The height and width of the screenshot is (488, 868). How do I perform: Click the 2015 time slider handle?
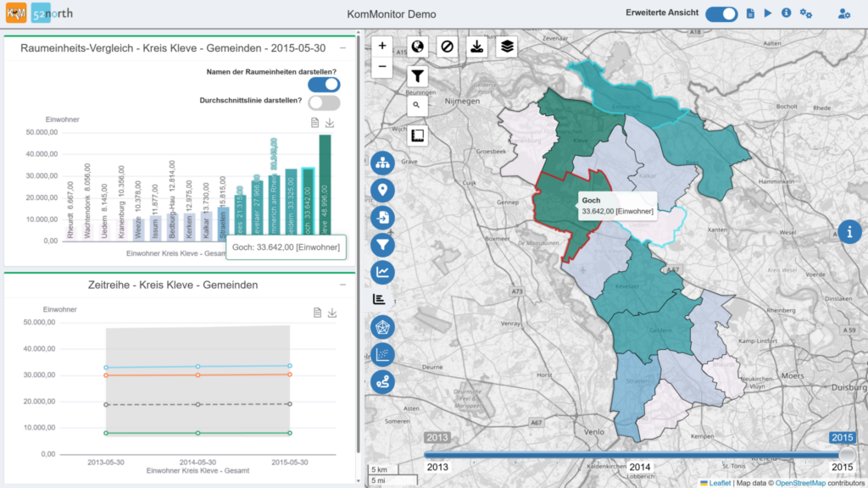point(846,455)
